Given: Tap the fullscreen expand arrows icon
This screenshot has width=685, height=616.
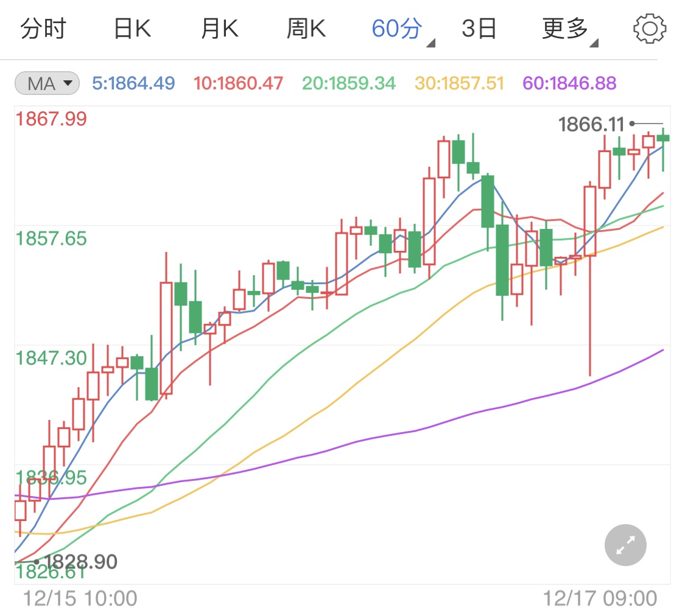Looking at the screenshot, I should click(625, 545).
